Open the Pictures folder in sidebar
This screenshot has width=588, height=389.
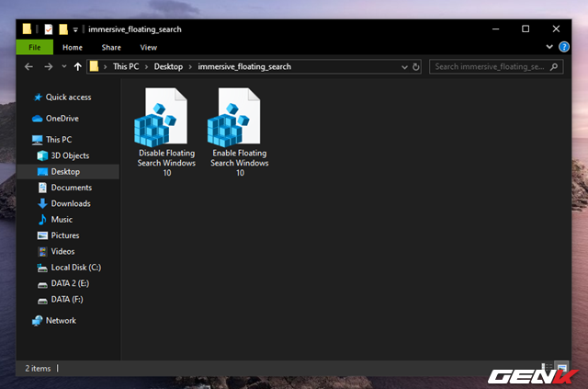click(58, 235)
